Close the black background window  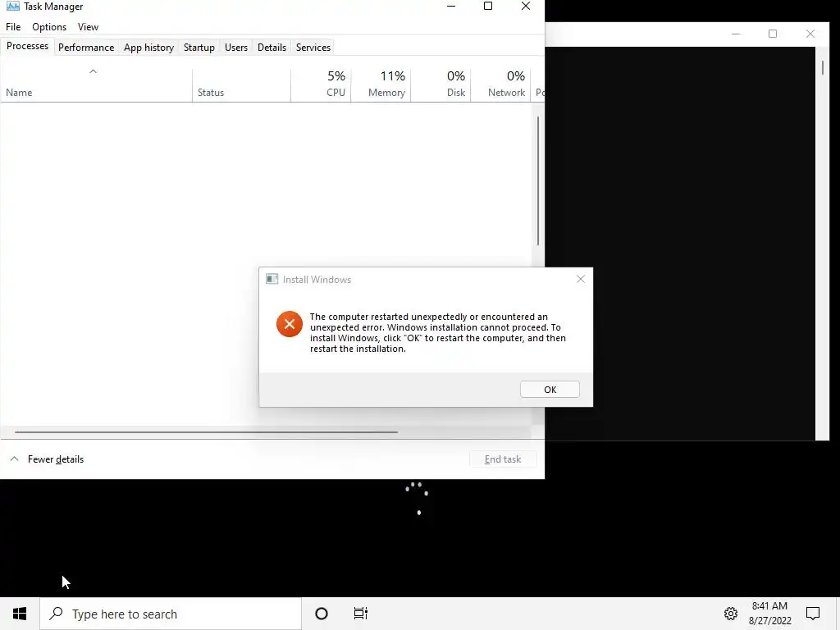(810, 34)
